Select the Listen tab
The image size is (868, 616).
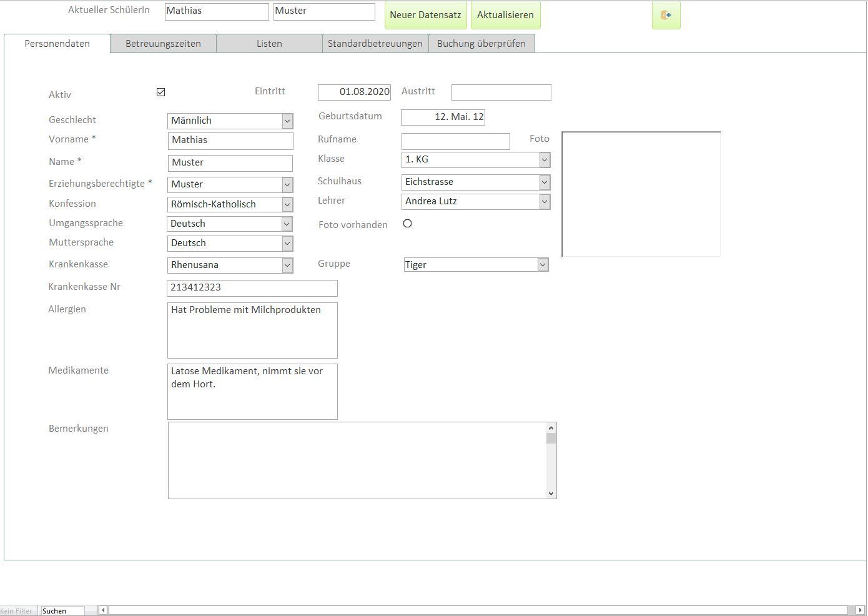coord(269,44)
